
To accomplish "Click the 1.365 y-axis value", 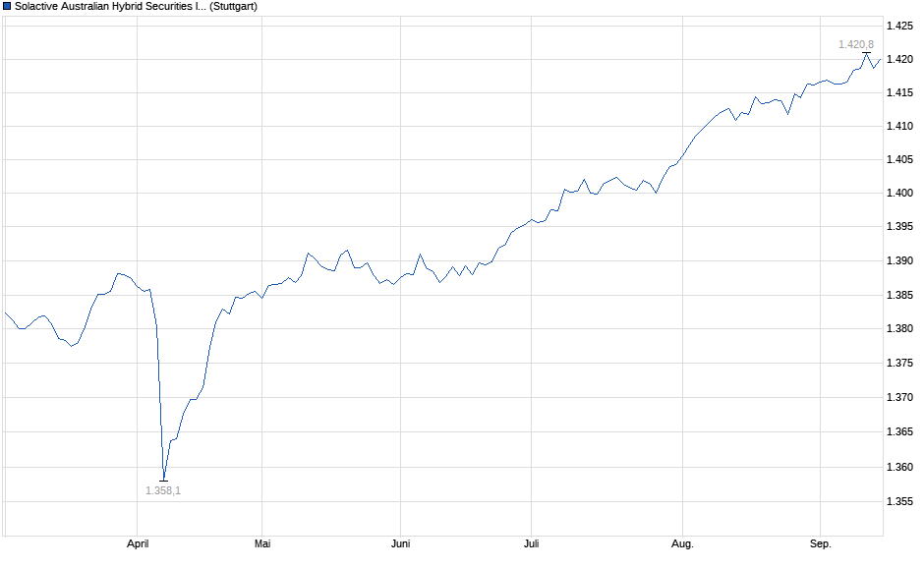I will click(899, 432).
